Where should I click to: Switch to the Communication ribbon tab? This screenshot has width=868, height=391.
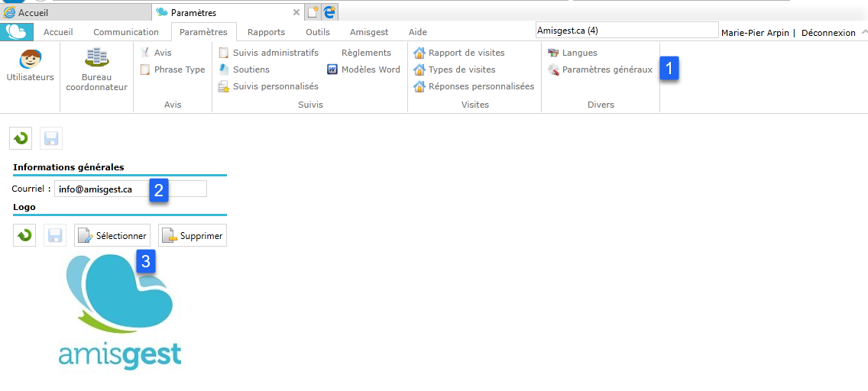[126, 32]
